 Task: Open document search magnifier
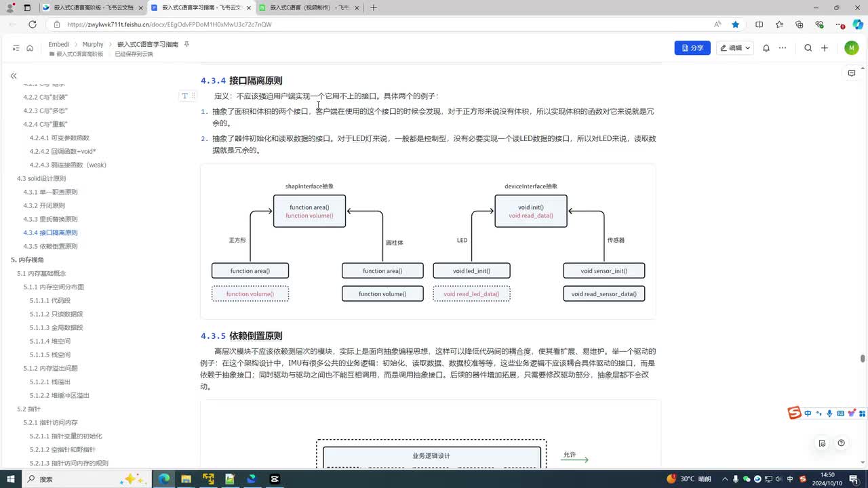(808, 48)
